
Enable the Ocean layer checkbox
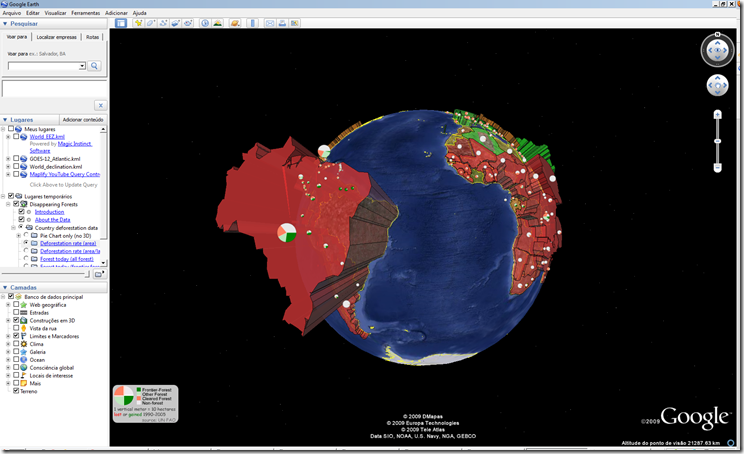(x=17, y=360)
